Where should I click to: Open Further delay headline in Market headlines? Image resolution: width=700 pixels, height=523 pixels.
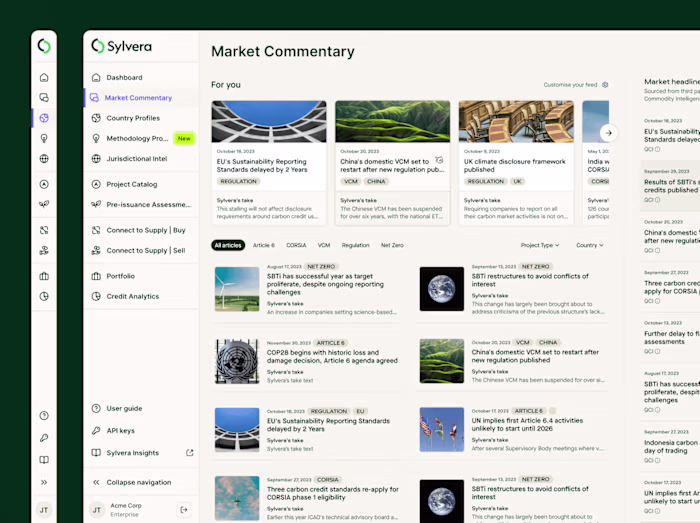[x=670, y=338]
